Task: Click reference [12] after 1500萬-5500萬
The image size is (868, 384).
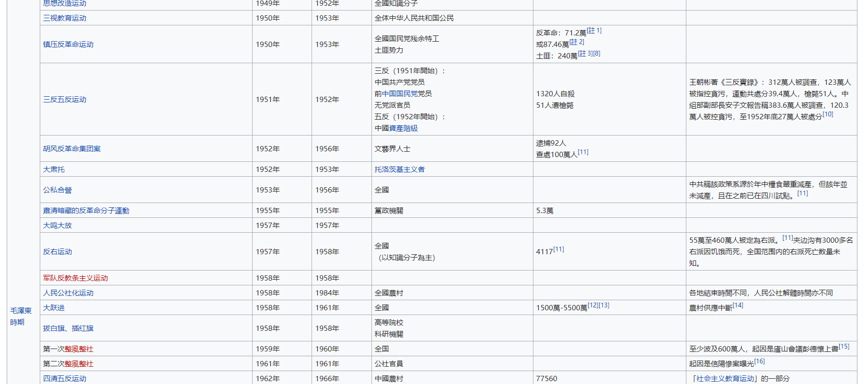Action: click(593, 305)
